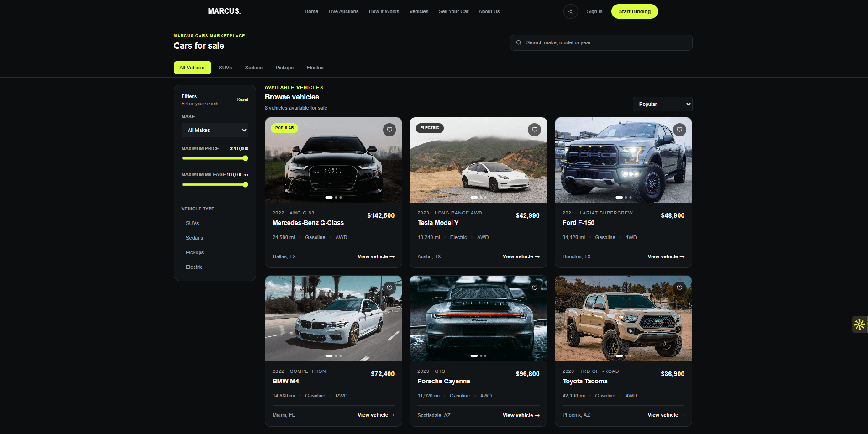Screen dimensions: 868x434
Task: Open the Tesla Model Y photo
Action: coord(479,160)
